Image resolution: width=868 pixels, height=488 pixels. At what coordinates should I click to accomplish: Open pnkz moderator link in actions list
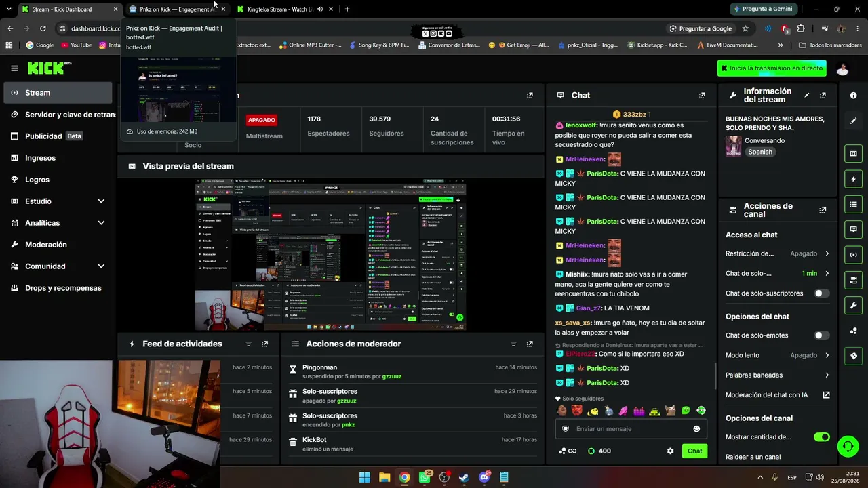(348, 425)
